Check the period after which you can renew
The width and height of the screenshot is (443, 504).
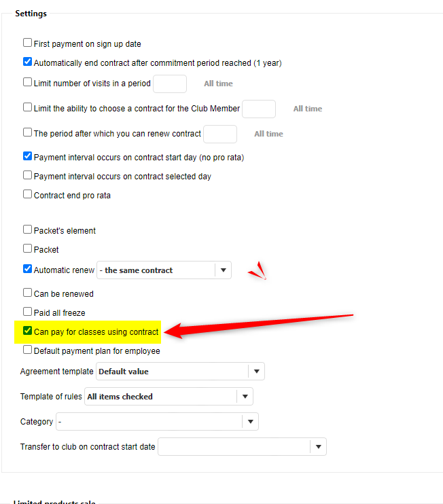28,132
